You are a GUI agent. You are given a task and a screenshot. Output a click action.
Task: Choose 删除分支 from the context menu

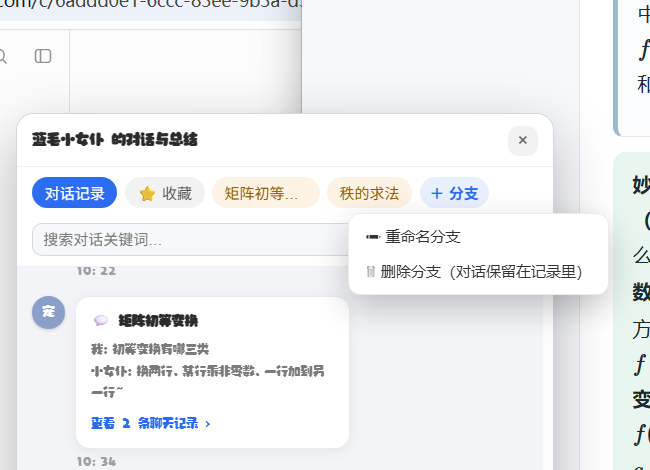479,272
